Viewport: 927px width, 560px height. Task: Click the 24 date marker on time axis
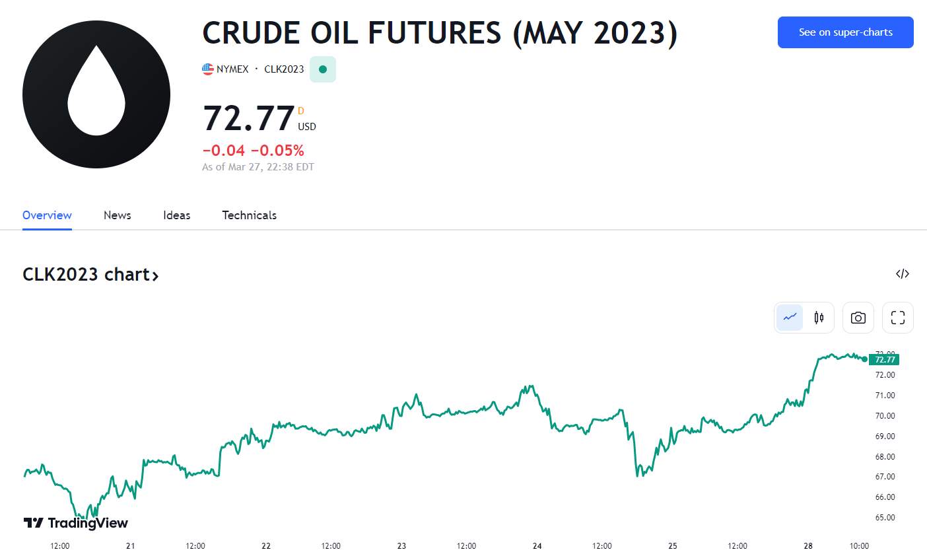pyautogui.click(x=537, y=545)
